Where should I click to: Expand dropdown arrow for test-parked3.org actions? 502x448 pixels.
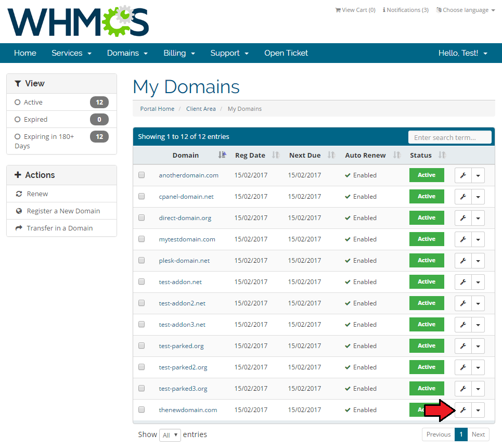(x=478, y=389)
